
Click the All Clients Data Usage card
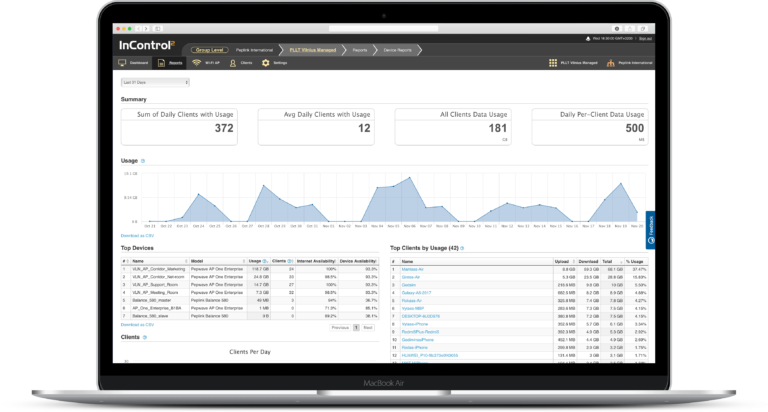[453, 127]
